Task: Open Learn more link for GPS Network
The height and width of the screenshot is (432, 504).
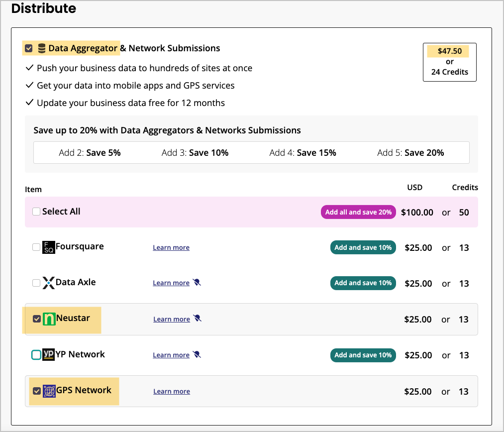Action: click(172, 391)
